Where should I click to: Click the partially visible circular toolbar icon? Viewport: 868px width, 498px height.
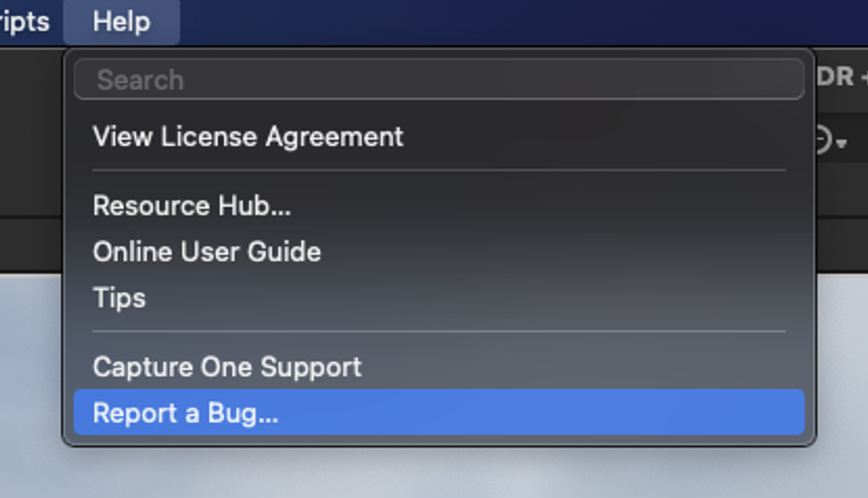(x=824, y=139)
